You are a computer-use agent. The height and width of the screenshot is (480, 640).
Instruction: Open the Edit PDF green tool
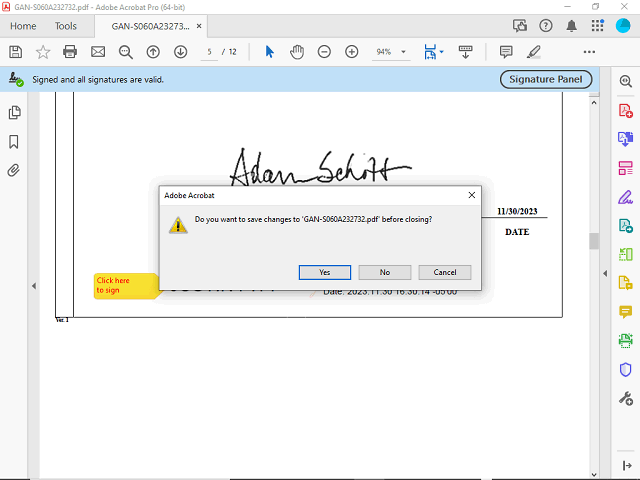[x=625, y=225]
